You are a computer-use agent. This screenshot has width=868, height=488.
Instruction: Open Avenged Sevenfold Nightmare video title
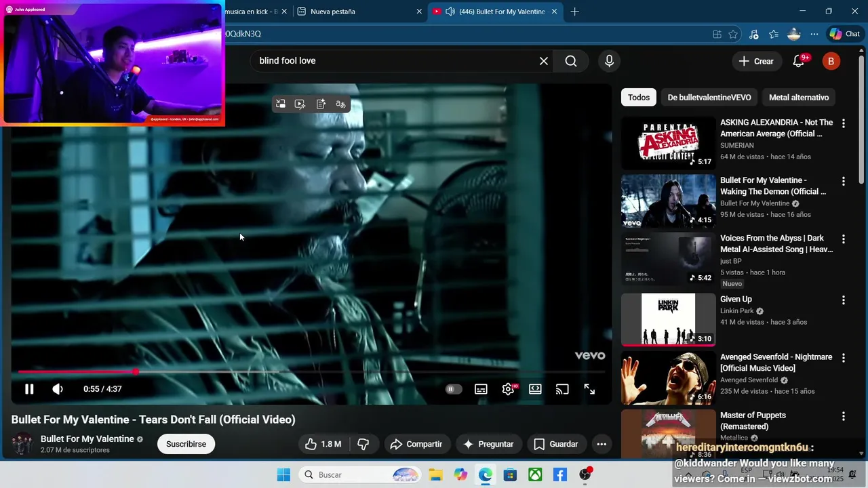coord(776,363)
